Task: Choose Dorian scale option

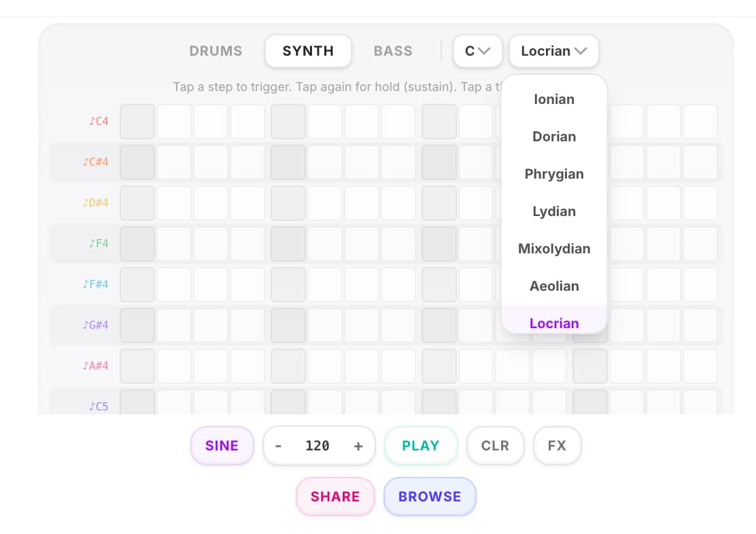Action: [x=554, y=137]
